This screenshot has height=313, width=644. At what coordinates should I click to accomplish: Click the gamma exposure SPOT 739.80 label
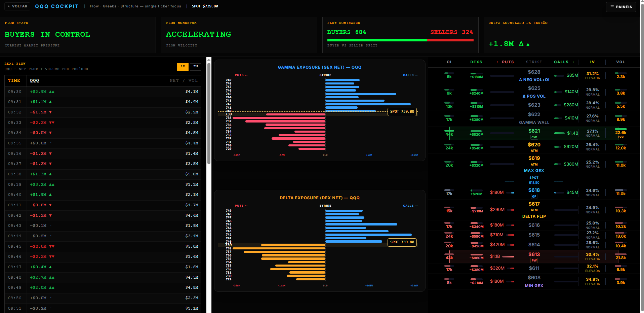pyautogui.click(x=402, y=112)
